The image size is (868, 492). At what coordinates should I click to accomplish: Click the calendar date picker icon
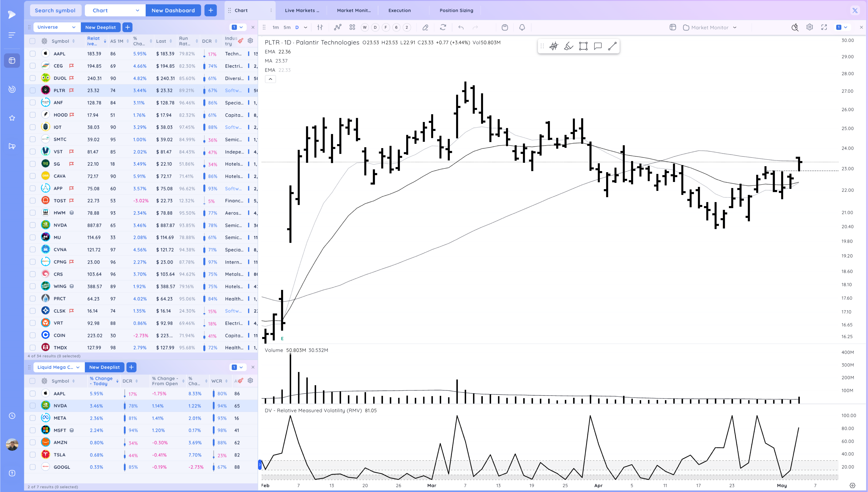[505, 27]
